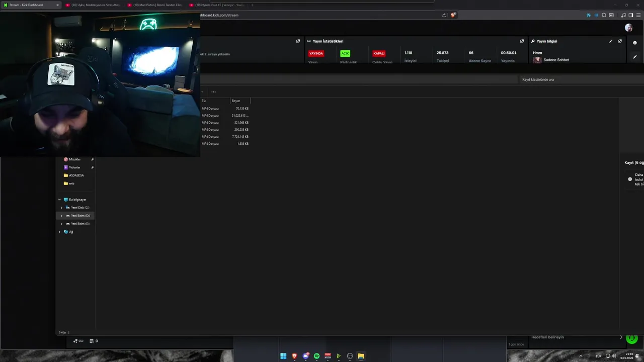
Task: Click the share page icon in address bar
Action: pyautogui.click(x=444, y=15)
